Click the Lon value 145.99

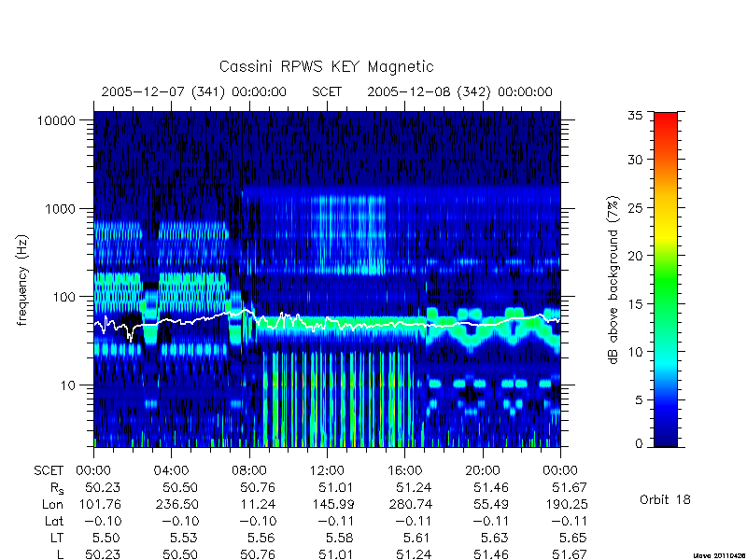(x=332, y=504)
